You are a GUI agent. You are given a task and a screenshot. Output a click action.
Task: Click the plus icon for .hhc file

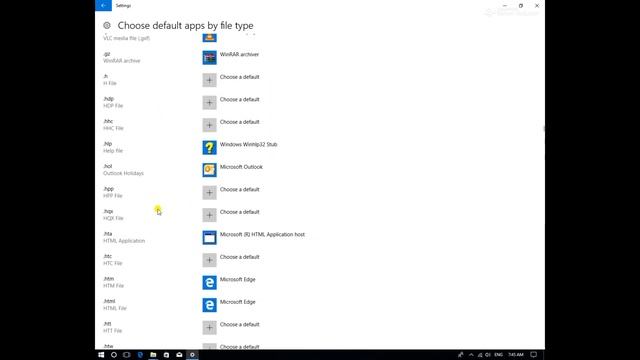tap(209, 125)
